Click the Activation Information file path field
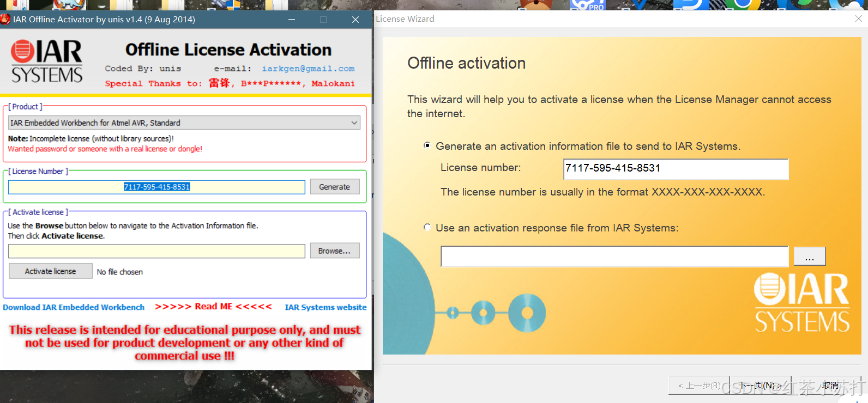This screenshot has width=868, height=403. tap(156, 251)
